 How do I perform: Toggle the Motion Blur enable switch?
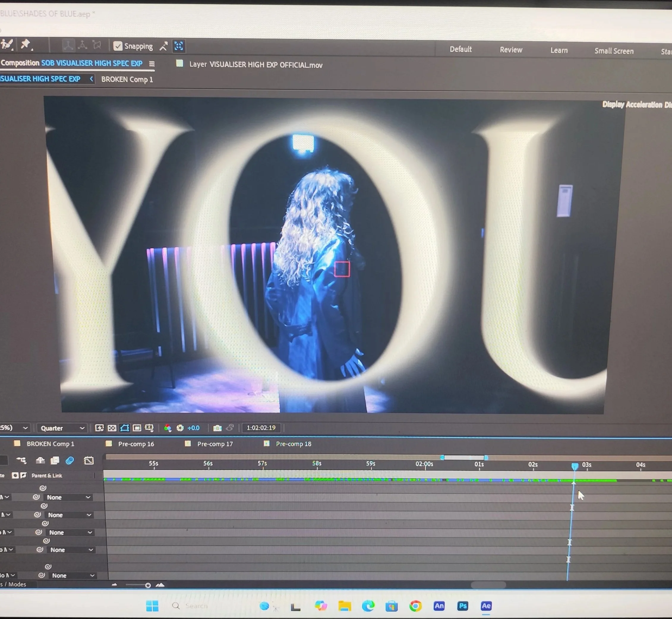click(x=70, y=460)
